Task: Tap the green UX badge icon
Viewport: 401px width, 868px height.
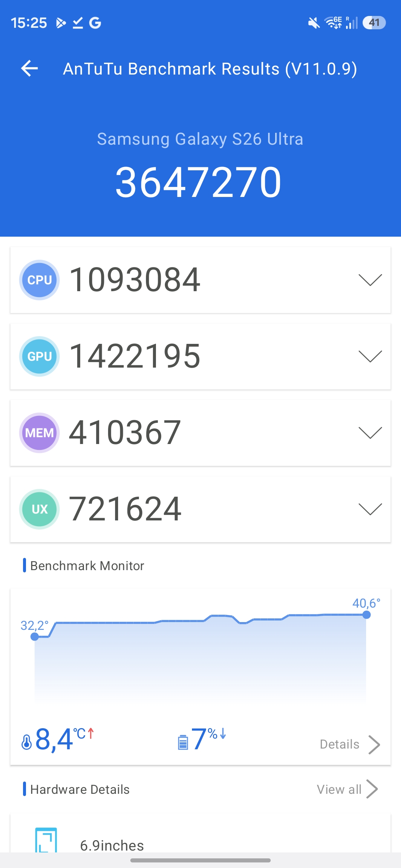Action: [x=39, y=509]
